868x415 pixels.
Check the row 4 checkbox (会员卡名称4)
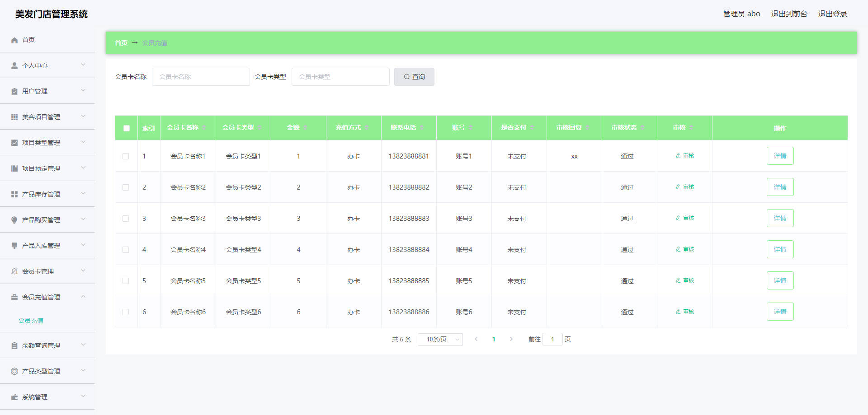pyautogui.click(x=126, y=250)
